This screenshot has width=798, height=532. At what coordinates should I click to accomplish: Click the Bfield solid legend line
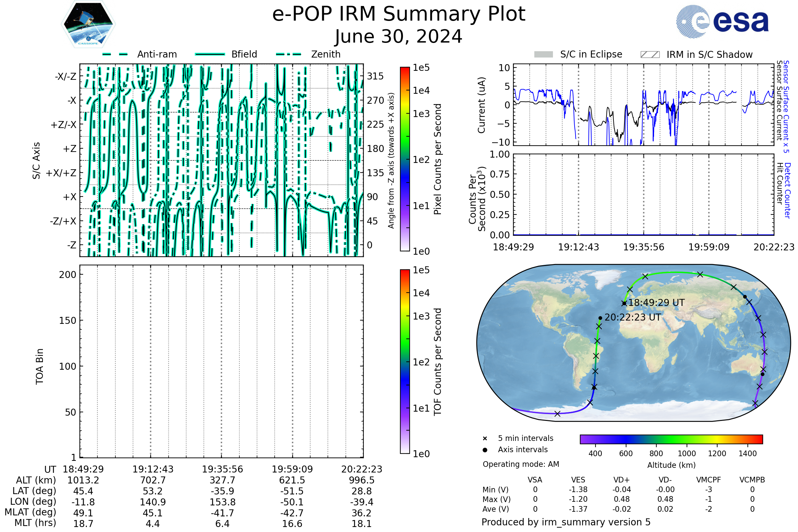point(210,54)
